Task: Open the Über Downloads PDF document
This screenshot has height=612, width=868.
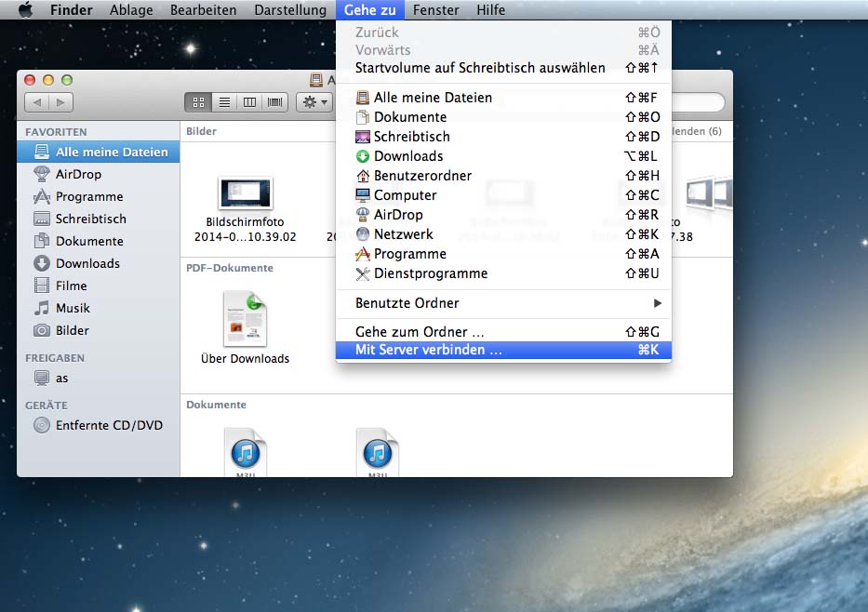Action: (x=245, y=321)
